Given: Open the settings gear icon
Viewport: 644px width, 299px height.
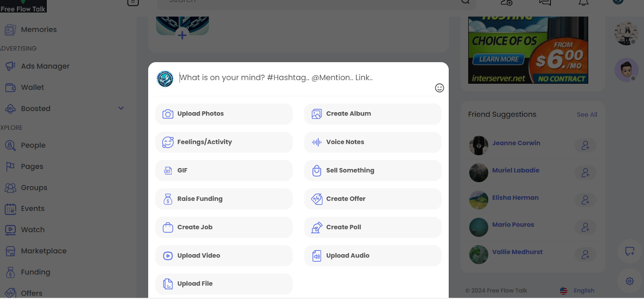Looking at the screenshot, I should tap(630, 281).
